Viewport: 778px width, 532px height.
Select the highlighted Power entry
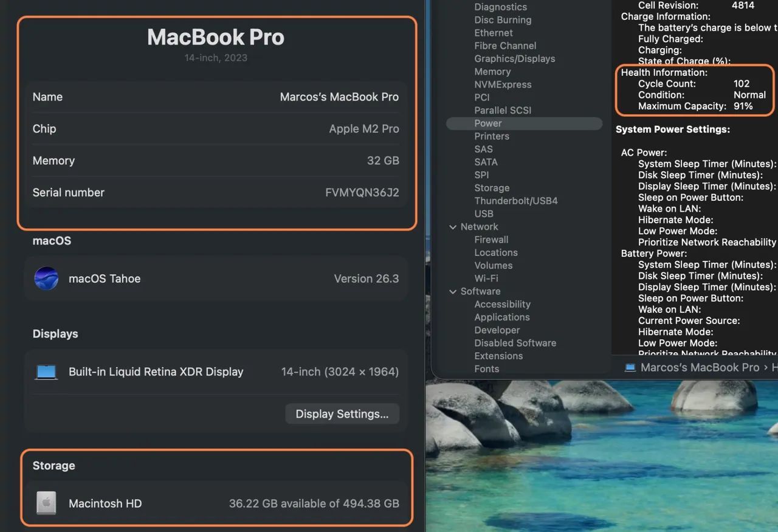524,123
